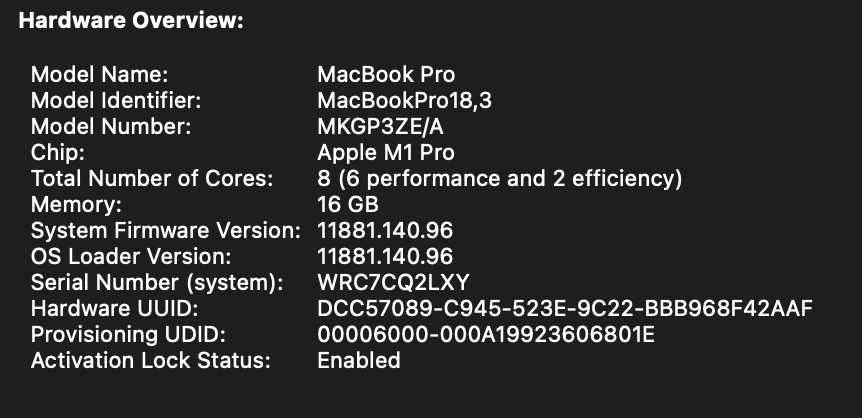Select the serial number WRC7CQ2LXY
Screen dimensions: 862x418
(393, 283)
